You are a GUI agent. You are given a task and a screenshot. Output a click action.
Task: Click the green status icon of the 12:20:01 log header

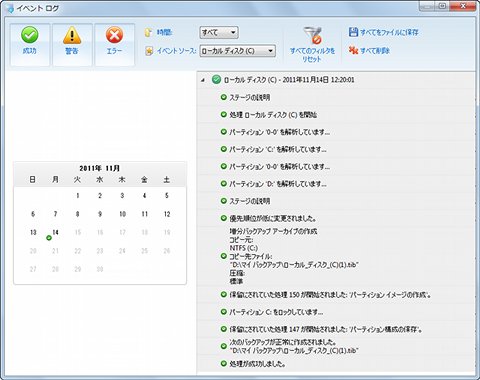coord(216,80)
